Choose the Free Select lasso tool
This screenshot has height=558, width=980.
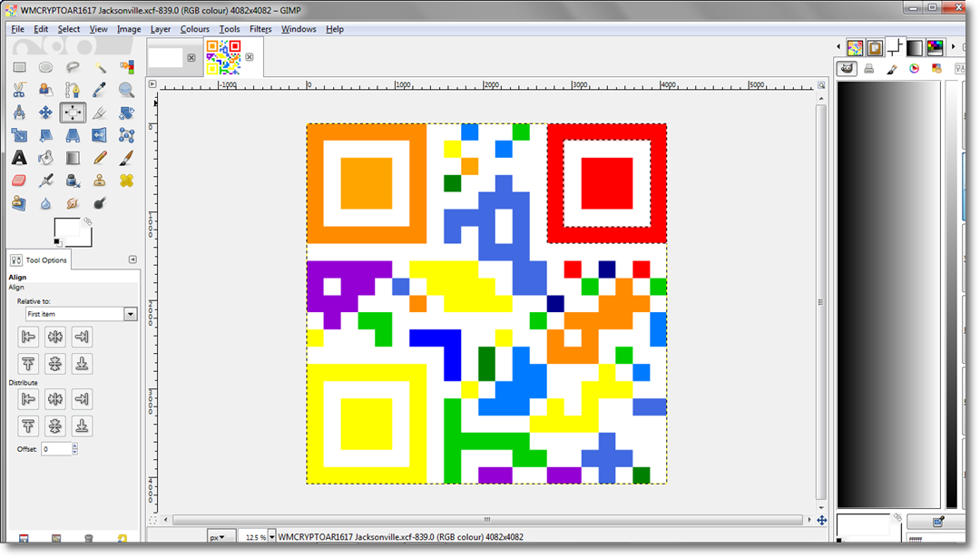[x=73, y=67]
